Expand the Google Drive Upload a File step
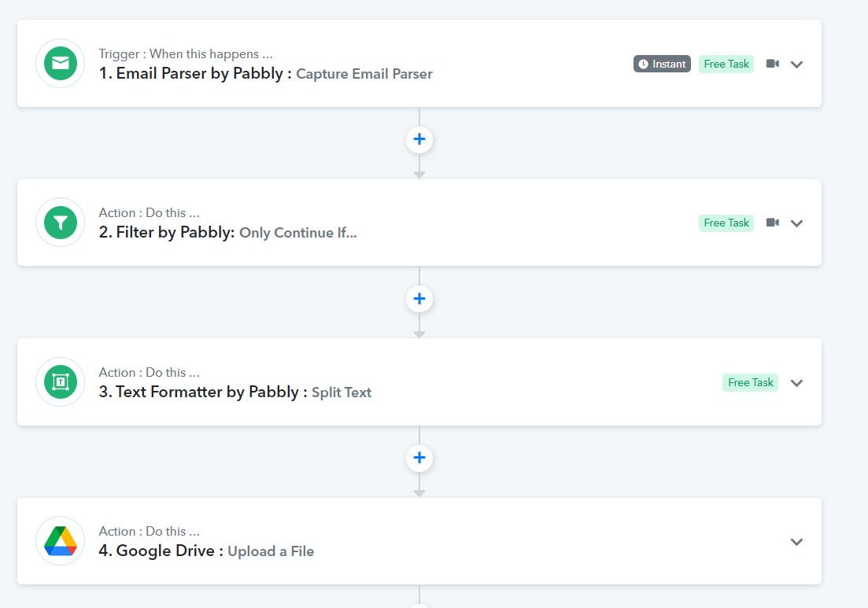 point(796,542)
